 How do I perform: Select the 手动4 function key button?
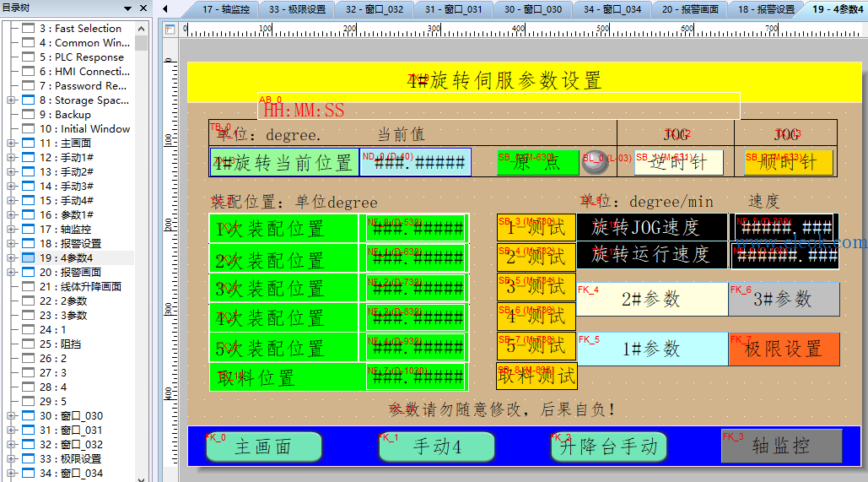click(x=436, y=447)
